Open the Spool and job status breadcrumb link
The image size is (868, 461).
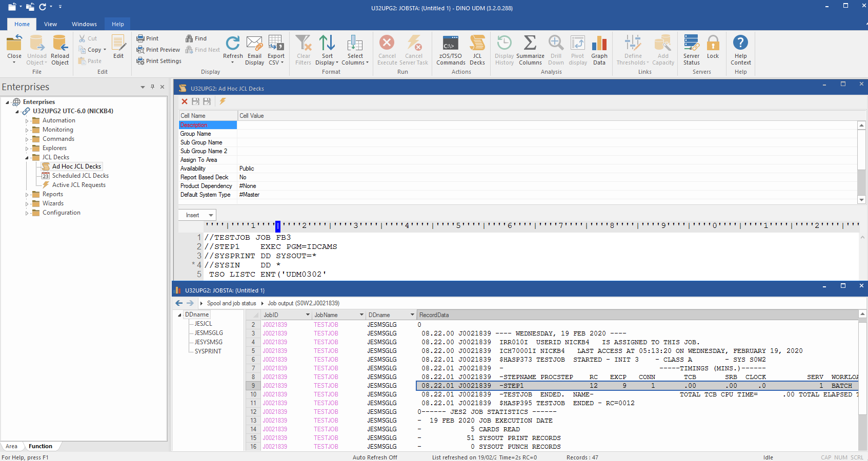231,303
